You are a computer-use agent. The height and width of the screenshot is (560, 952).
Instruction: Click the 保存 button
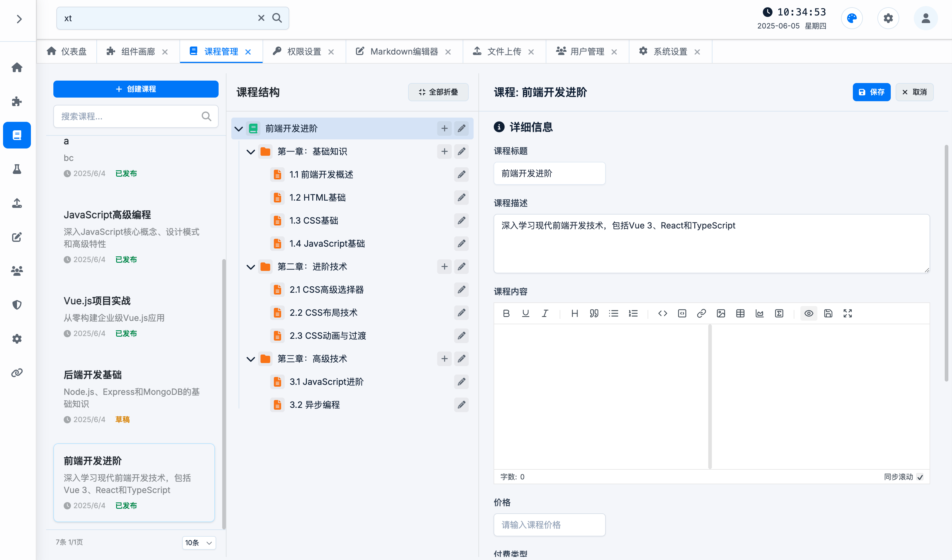[871, 92]
